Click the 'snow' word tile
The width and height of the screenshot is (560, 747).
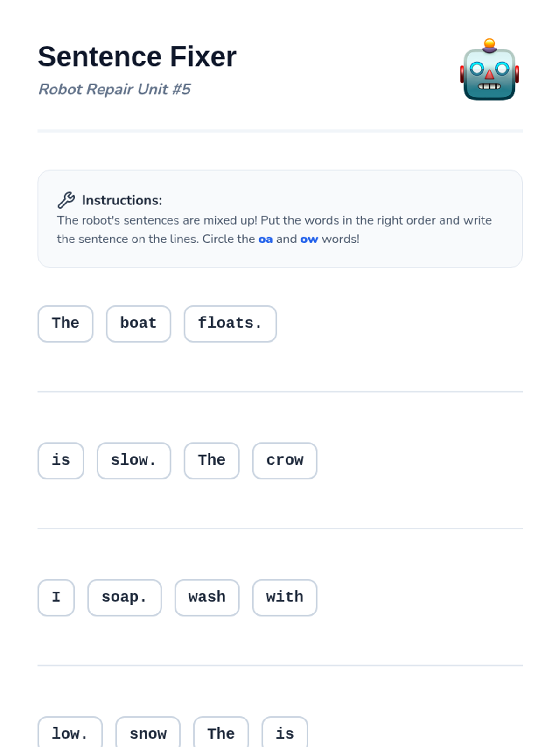pyautogui.click(x=147, y=733)
